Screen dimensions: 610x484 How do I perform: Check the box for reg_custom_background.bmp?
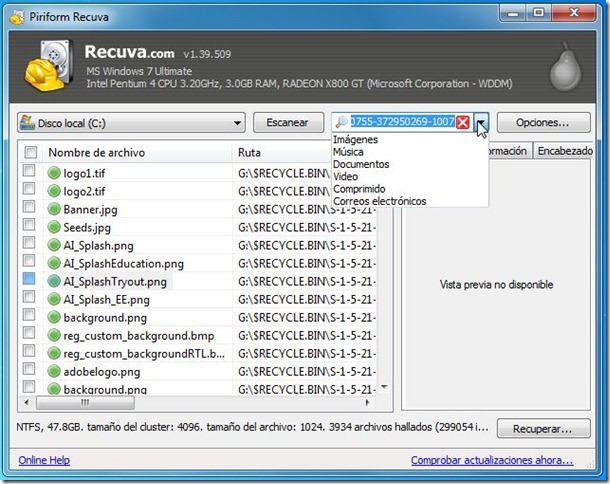[x=29, y=333]
